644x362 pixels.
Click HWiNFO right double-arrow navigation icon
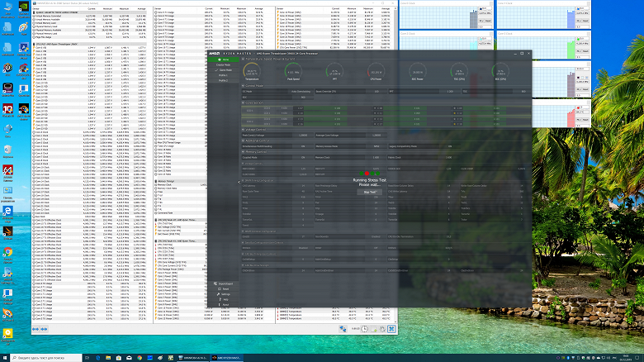click(x=44, y=329)
